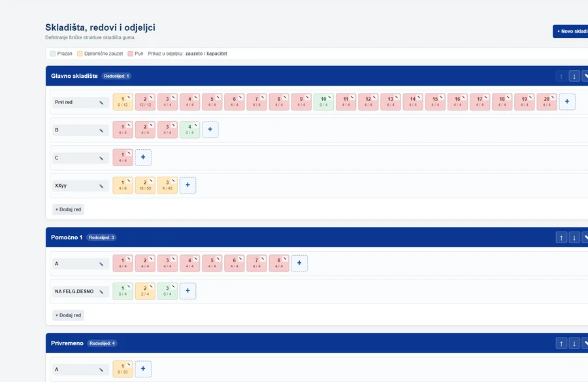Click the 'Redoslijed: 1' badge
This screenshot has width=588, height=382.
click(117, 77)
